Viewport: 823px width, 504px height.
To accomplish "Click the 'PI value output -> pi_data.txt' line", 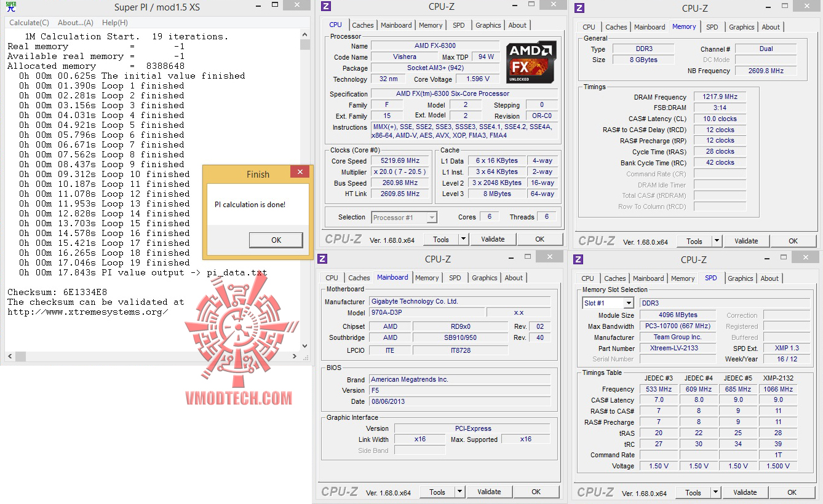I will click(x=185, y=272).
